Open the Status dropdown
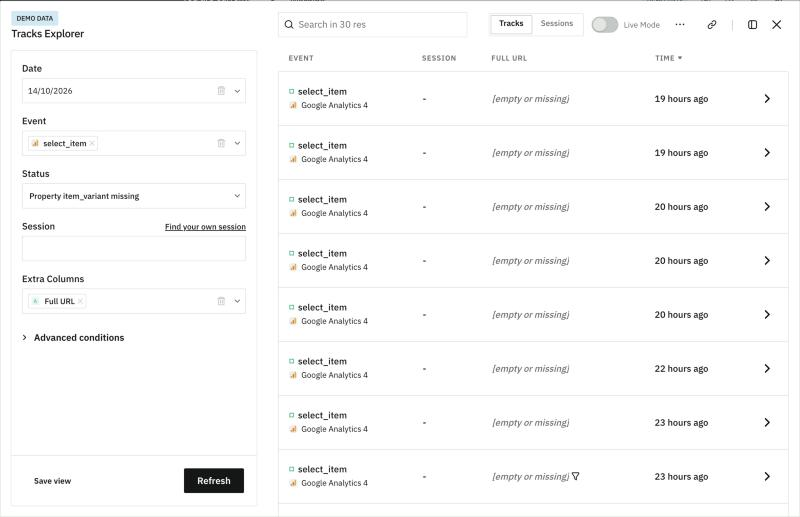800x517 pixels. [134, 196]
